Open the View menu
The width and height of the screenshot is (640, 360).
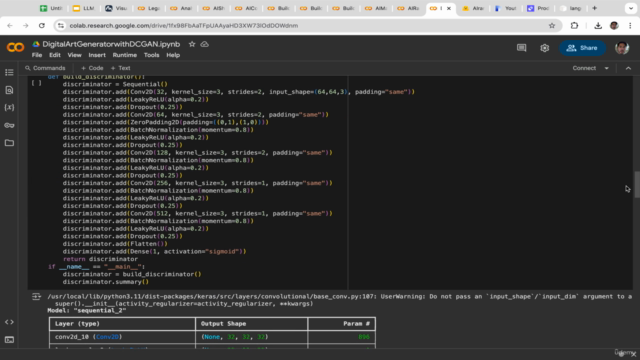click(74, 55)
